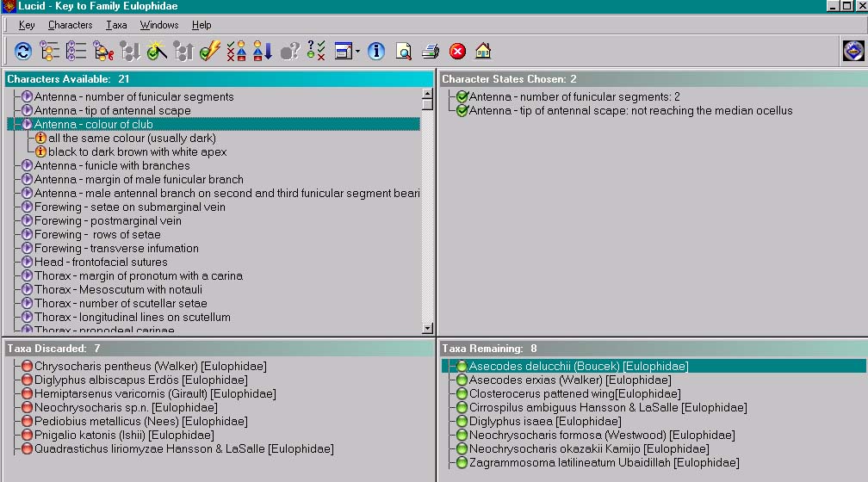
Task: Click the red X stop icon
Action: click(x=457, y=52)
